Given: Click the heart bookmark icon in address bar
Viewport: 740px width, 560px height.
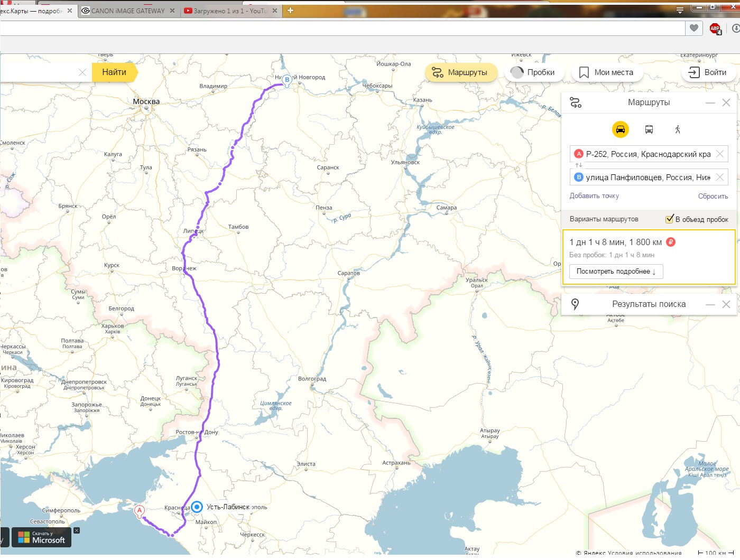Looking at the screenshot, I should [x=694, y=29].
